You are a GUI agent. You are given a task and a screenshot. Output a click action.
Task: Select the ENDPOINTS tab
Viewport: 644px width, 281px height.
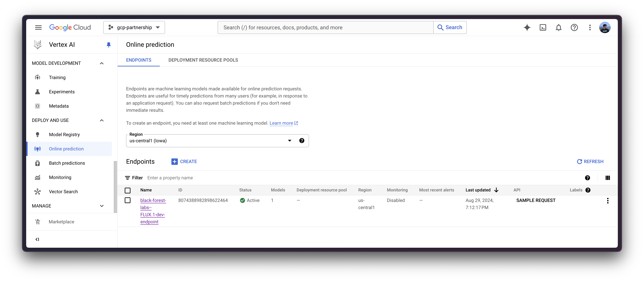(x=139, y=60)
